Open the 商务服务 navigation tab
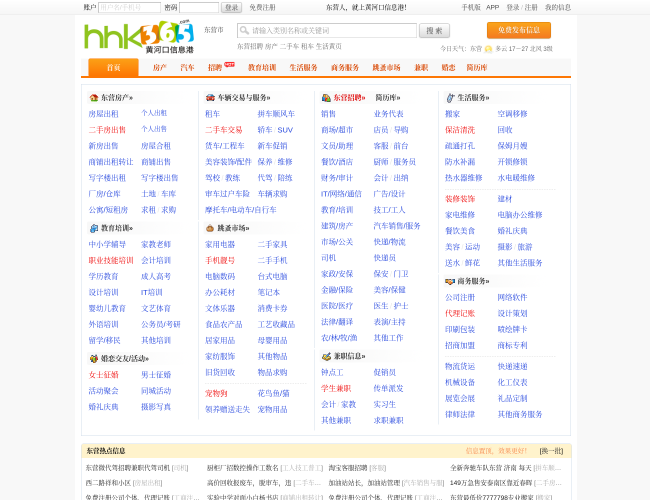Viewport: 650px width, 500px height. (345, 68)
